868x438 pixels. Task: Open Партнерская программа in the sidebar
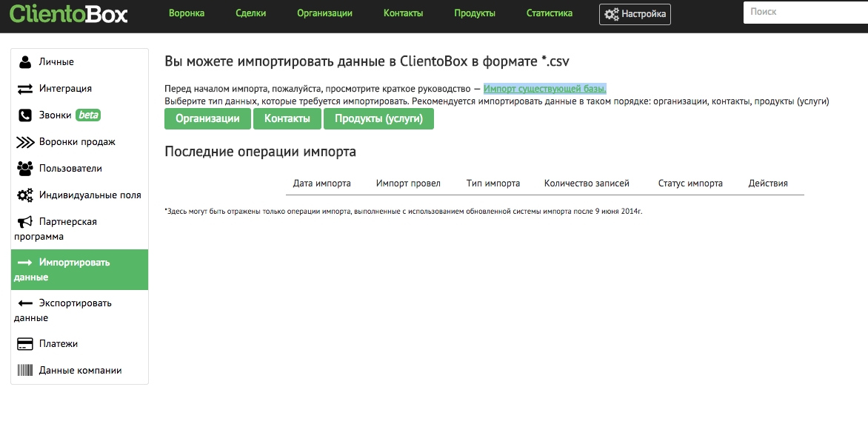click(80, 229)
